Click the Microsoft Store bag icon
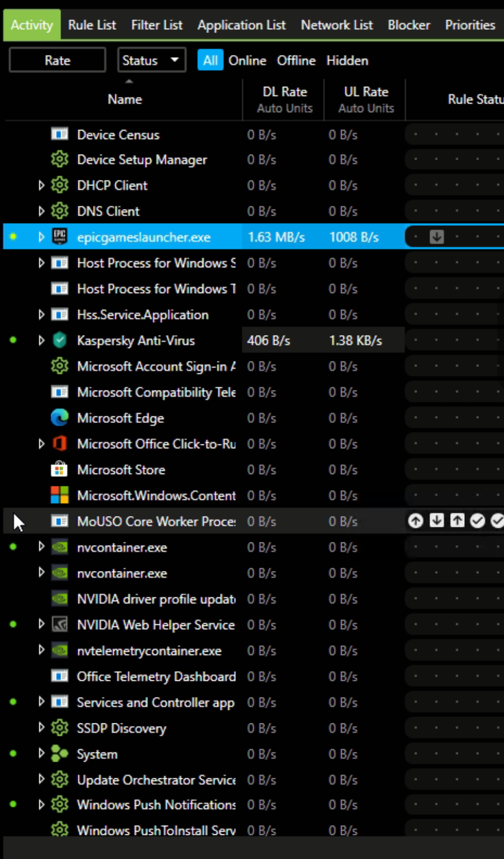 tap(59, 469)
